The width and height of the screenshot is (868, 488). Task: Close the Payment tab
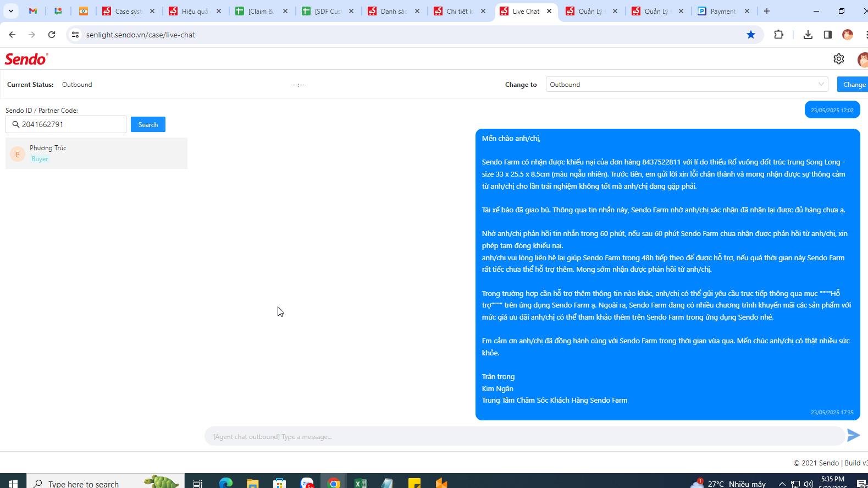pyautogui.click(x=747, y=11)
